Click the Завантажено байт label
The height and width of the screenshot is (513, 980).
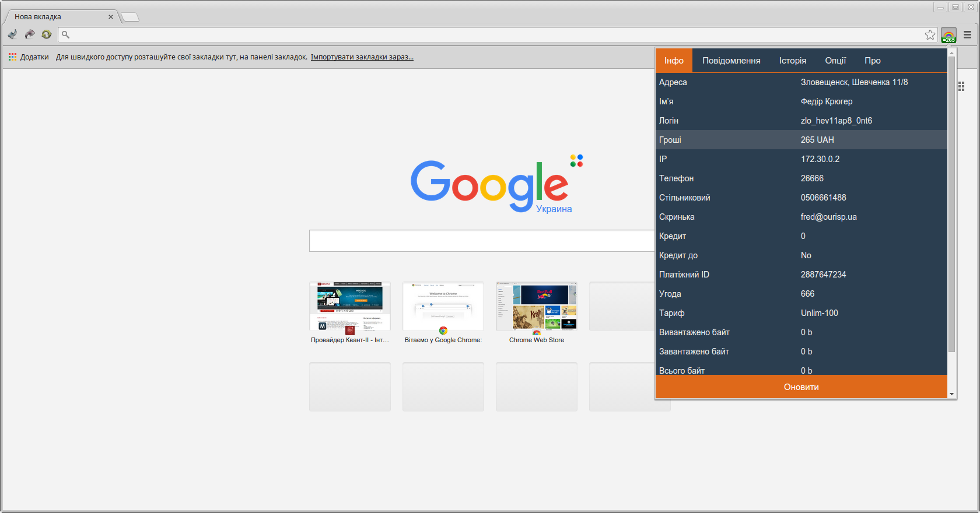pyautogui.click(x=694, y=352)
